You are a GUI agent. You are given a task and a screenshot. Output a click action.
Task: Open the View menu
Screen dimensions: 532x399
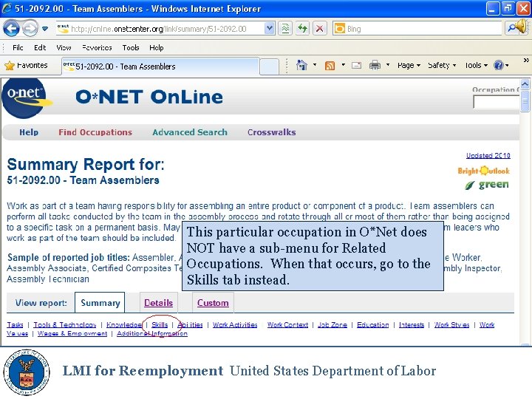[x=64, y=48]
